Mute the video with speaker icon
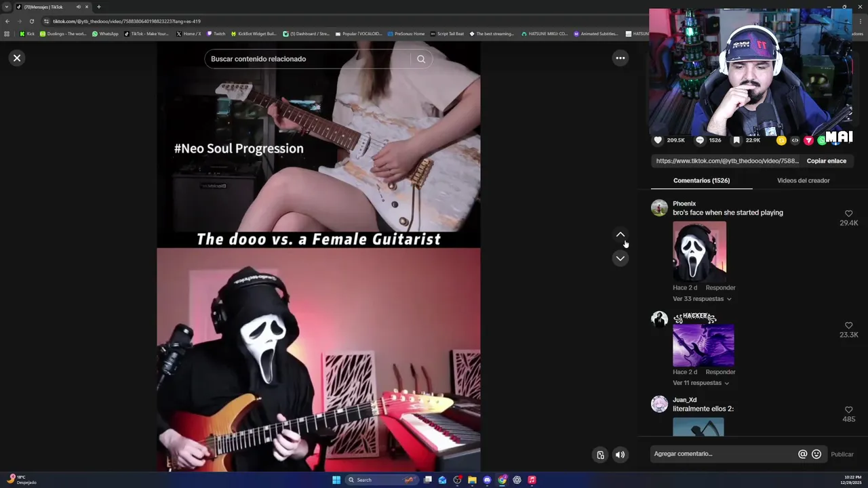The height and width of the screenshot is (488, 868). tap(620, 455)
